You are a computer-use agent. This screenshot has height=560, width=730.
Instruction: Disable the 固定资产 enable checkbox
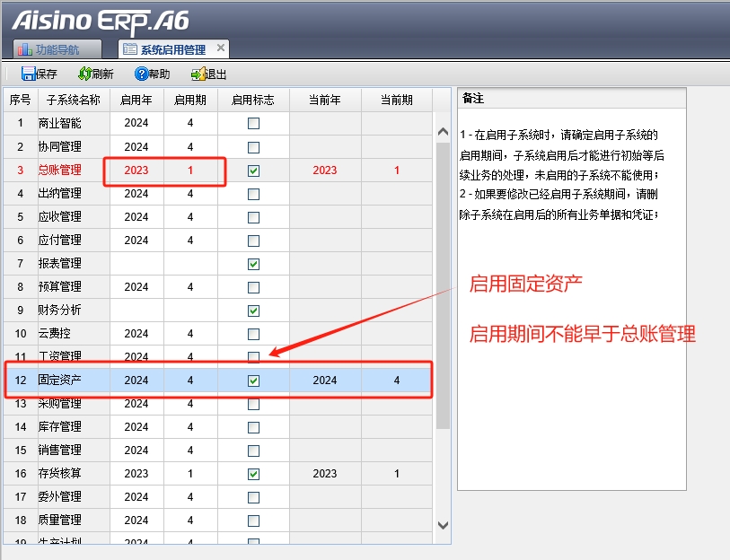(x=254, y=380)
